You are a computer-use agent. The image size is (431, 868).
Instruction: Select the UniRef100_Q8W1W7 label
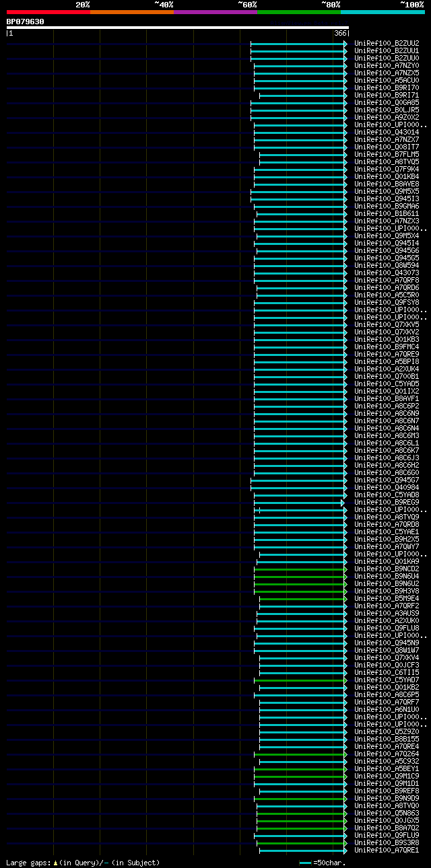click(x=387, y=650)
